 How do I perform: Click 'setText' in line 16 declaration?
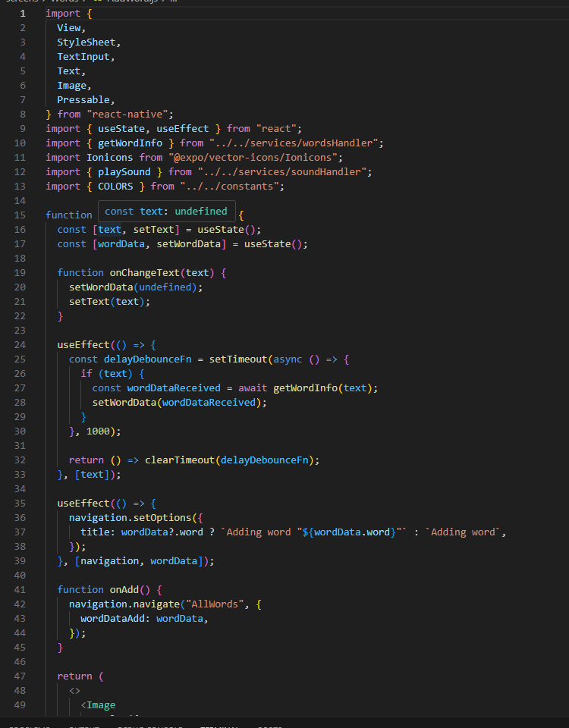pyautogui.click(x=153, y=229)
